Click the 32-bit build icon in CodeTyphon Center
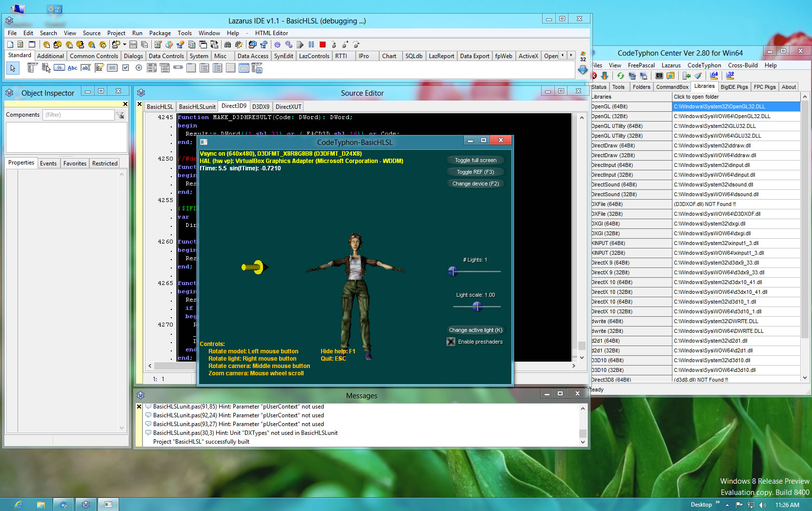This screenshot has width=812, height=511. [730, 76]
